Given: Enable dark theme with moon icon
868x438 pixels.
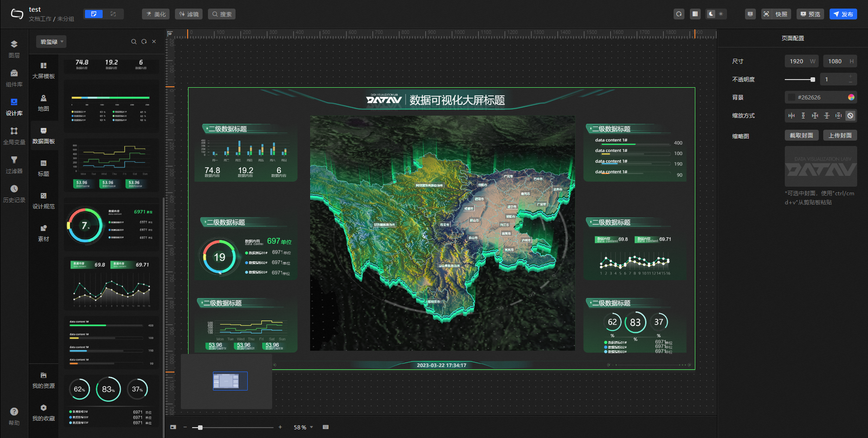Looking at the screenshot, I should coord(711,14).
